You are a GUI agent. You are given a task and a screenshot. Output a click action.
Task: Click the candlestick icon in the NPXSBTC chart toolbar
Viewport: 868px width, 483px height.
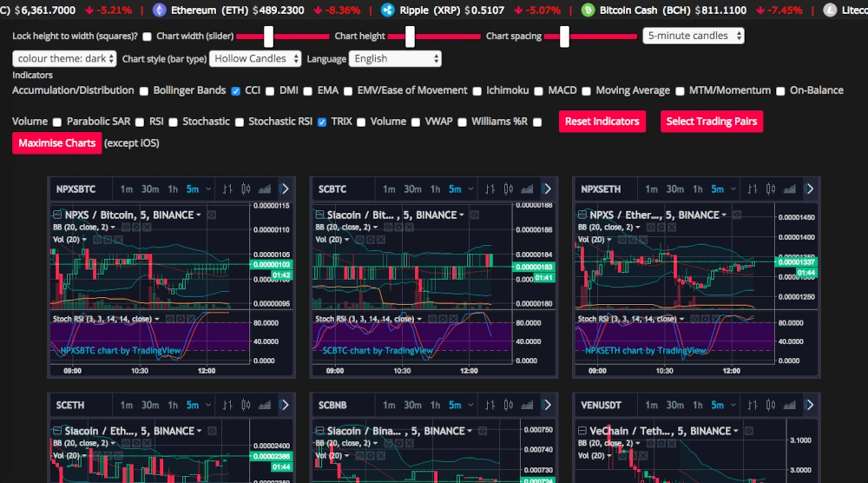[246, 189]
